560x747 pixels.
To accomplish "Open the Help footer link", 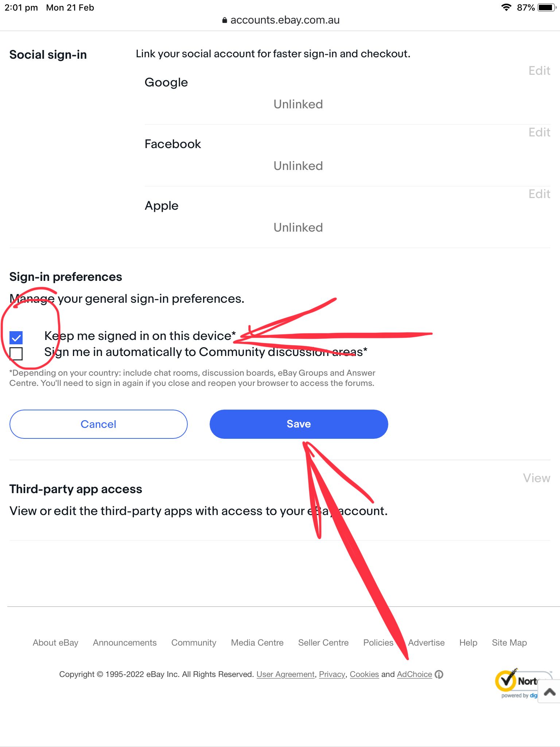I will point(468,643).
